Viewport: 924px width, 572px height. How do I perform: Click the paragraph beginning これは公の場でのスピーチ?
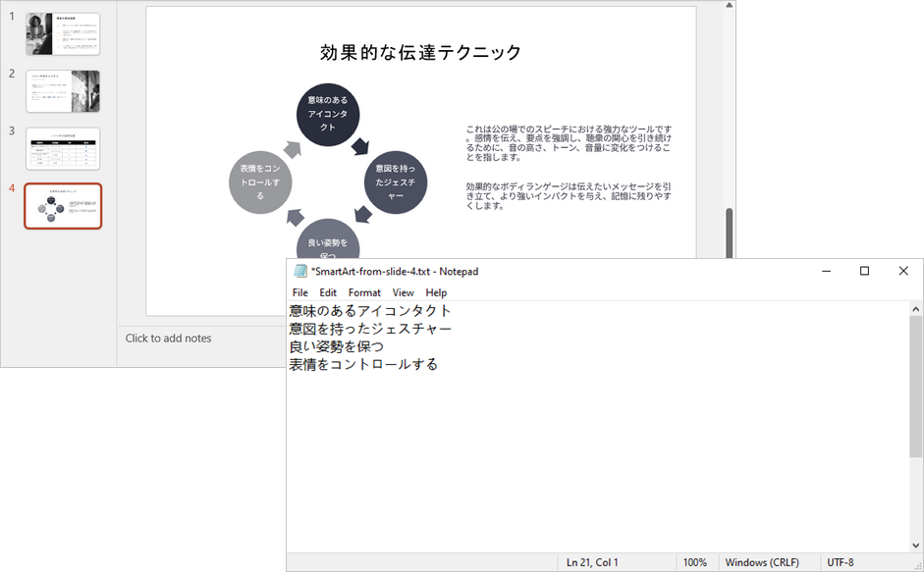coord(569,143)
